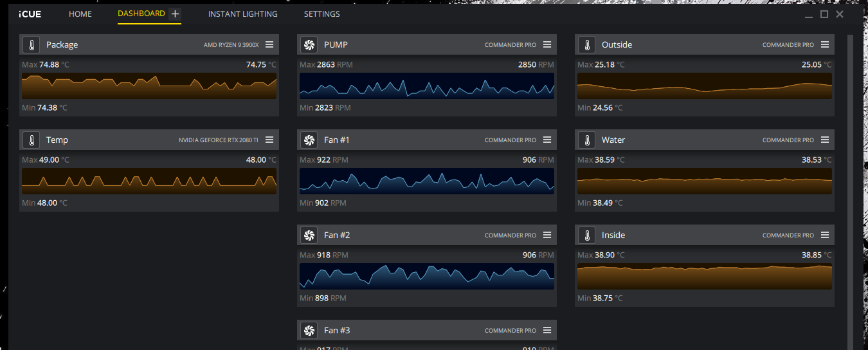Open the Water widget hamburger menu
Screen dimensions: 868x350
click(x=825, y=140)
